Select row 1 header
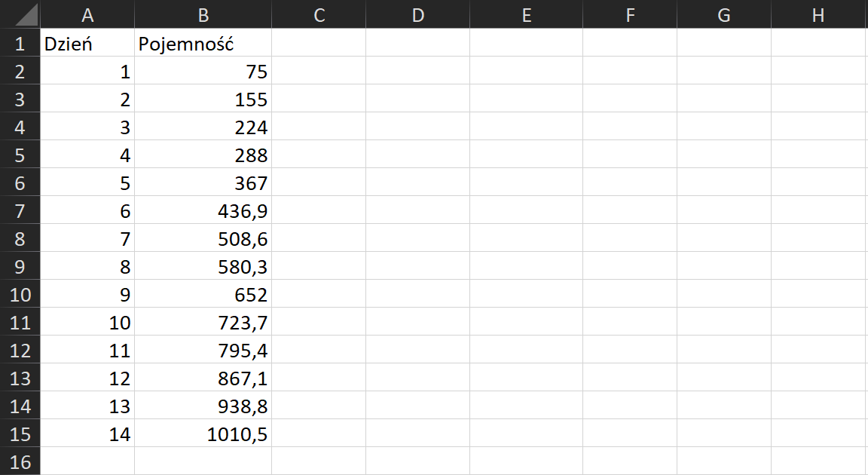 [x=20, y=44]
